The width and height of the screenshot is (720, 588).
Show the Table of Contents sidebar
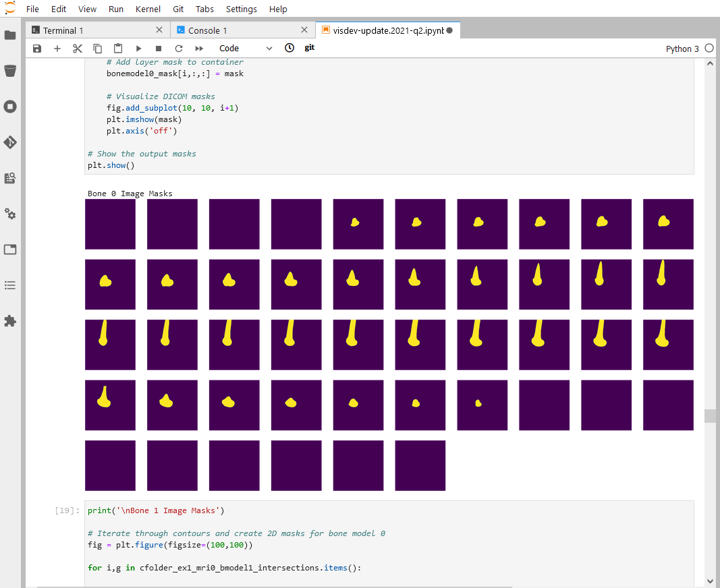click(x=9, y=285)
